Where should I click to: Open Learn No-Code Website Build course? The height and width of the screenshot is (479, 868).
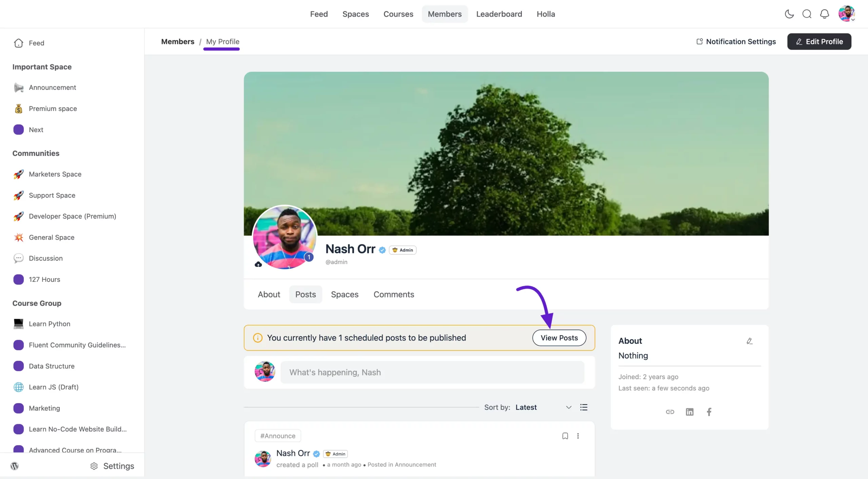pos(78,429)
